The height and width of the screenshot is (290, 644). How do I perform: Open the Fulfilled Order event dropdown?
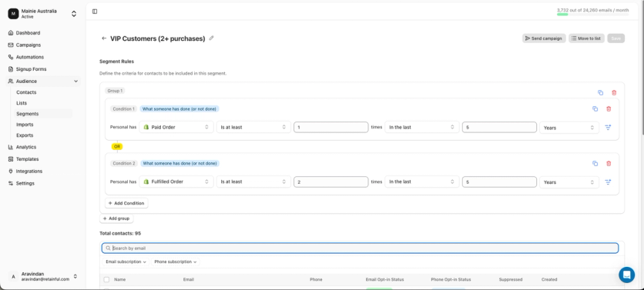176,182
